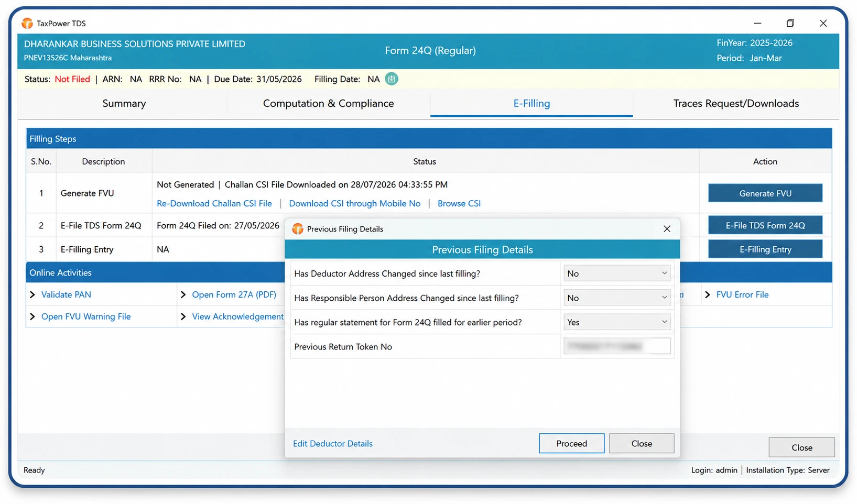The image size is (857, 504).
Task: Click 'PNEV13526C Maharashtra' header text
Action: pyautogui.click(x=68, y=58)
